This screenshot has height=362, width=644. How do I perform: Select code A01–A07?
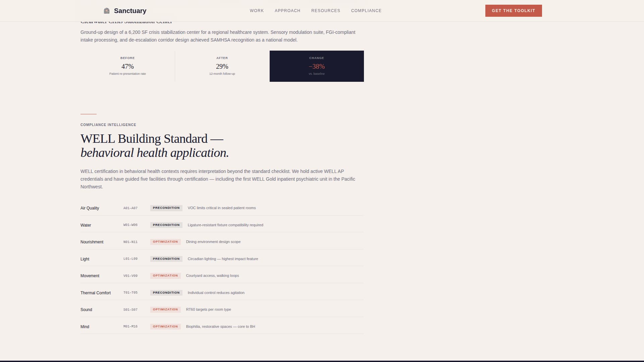click(130, 208)
